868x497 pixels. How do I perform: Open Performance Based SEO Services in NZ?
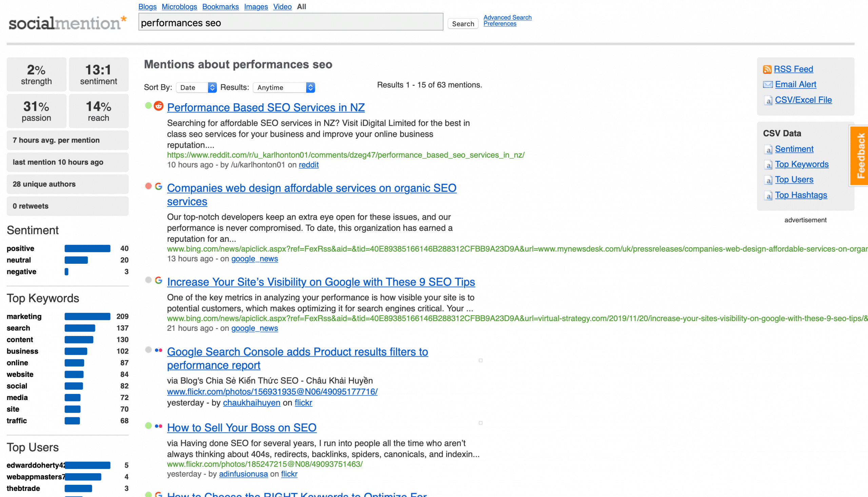265,107
